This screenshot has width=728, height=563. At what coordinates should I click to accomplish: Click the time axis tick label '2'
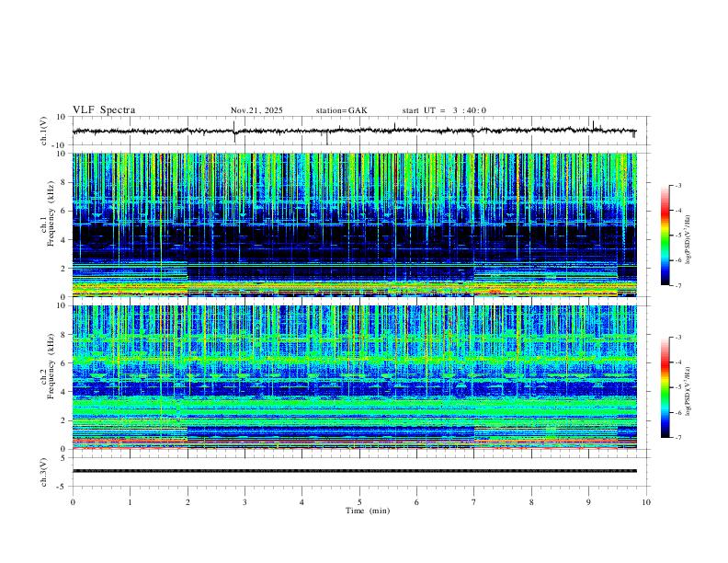click(188, 502)
